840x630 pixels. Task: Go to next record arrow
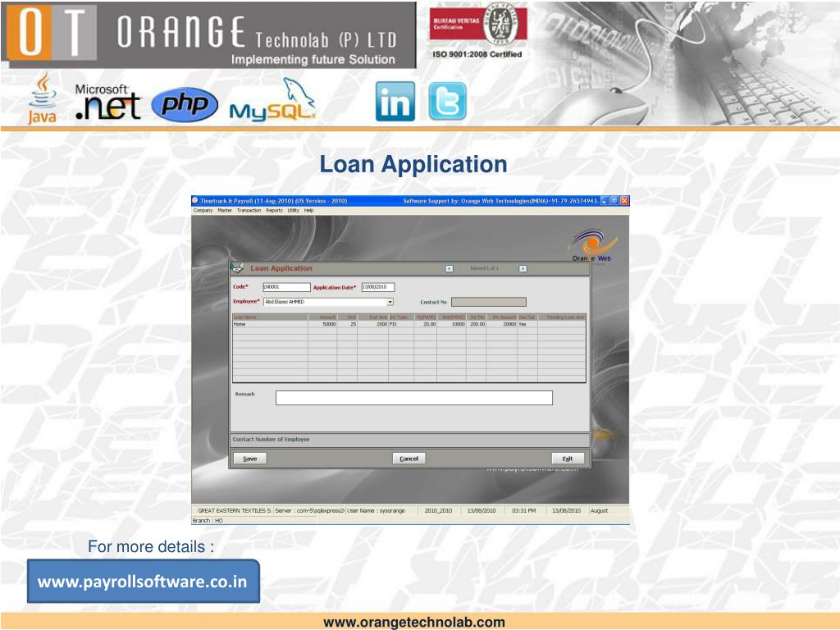pyautogui.click(x=523, y=268)
